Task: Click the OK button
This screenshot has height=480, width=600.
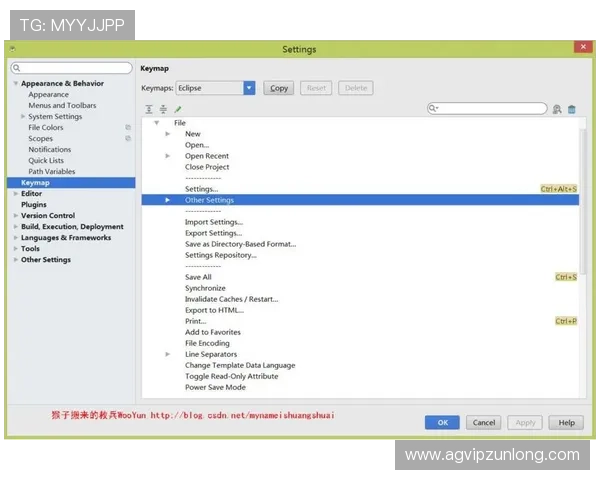Action: 442,423
